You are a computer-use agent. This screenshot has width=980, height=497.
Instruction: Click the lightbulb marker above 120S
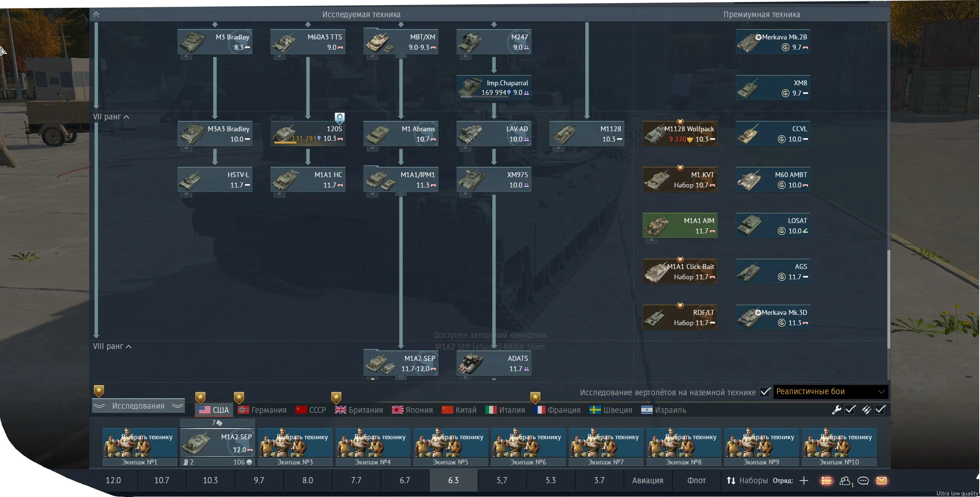(x=339, y=118)
